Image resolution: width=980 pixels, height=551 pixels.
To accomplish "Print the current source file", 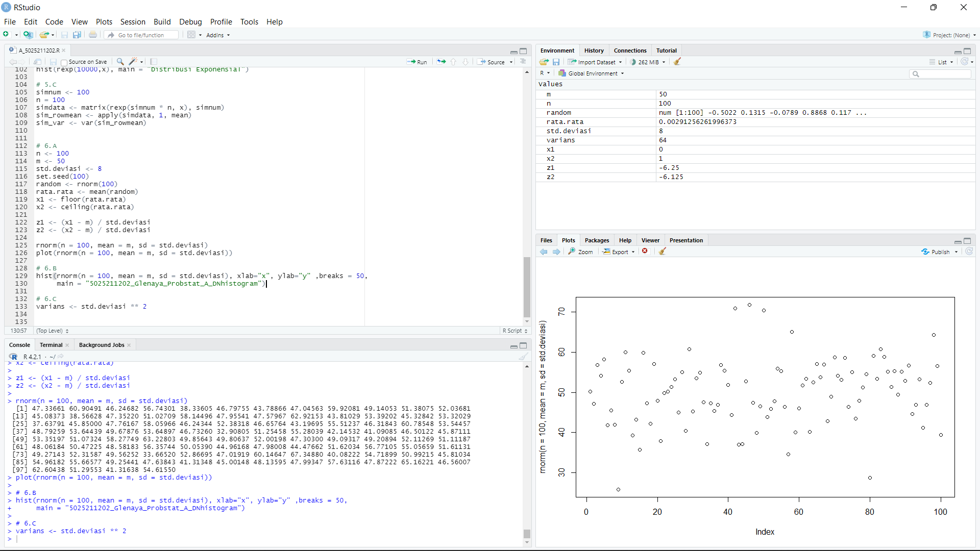I will (93, 34).
